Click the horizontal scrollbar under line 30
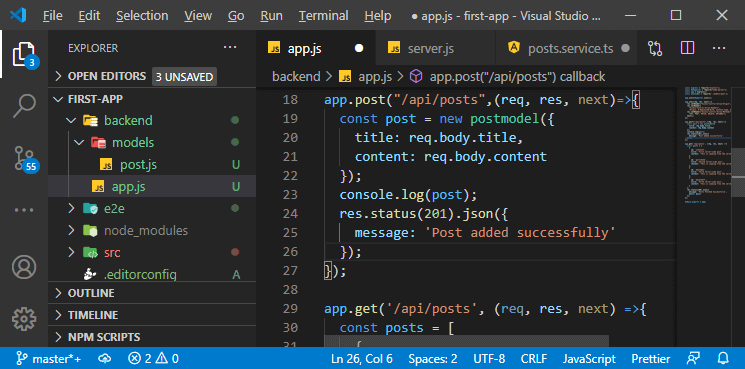This screenshot has height=369, width=745. (466, 341)
